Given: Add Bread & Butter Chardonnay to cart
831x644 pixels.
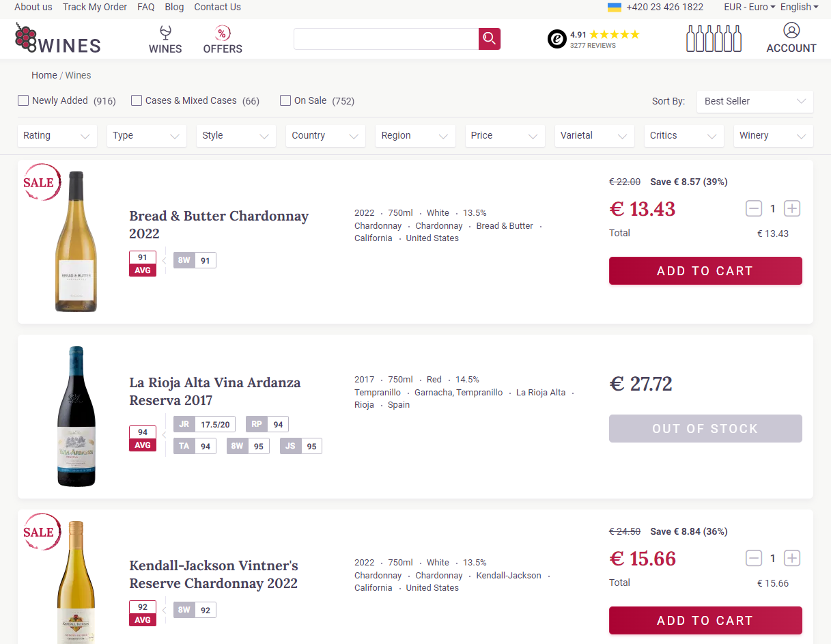Looking at the screenshot, I should tap(705, 271).
